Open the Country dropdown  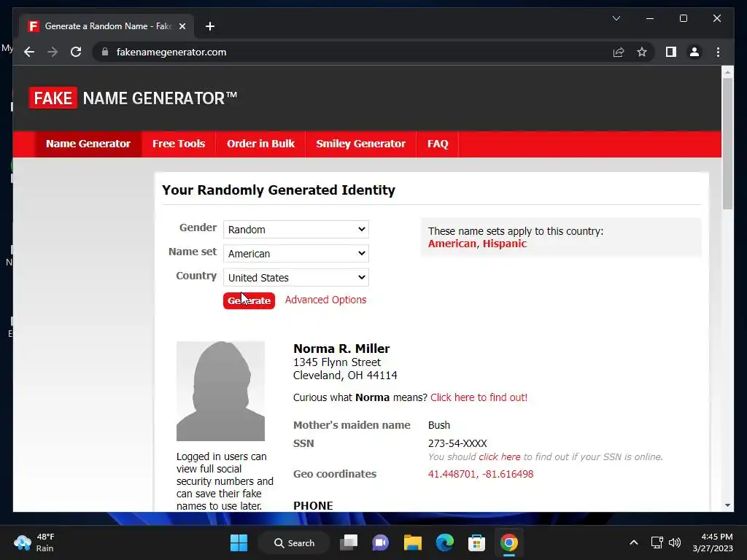coord(296,278)
